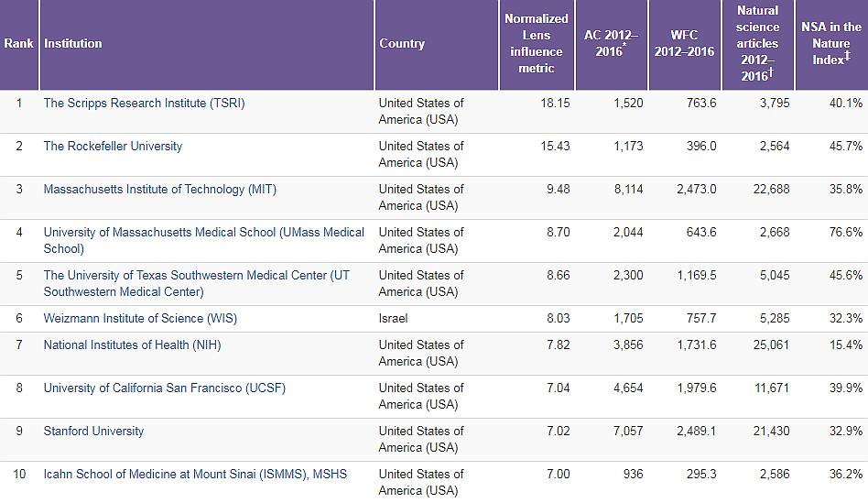Image resolution: width=868 pixels, height=503 pixels.
Task: Click the Stanford University link
Action: point(93,431)
